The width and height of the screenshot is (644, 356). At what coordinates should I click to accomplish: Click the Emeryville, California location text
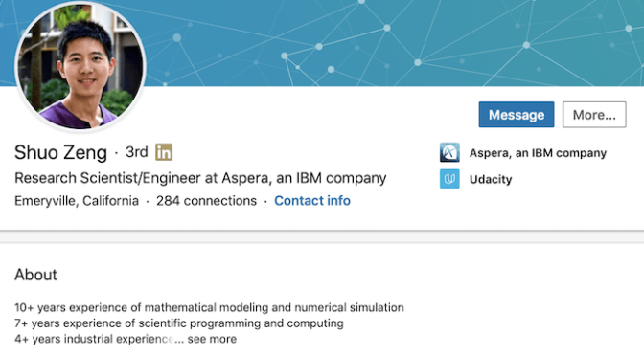[x=77, y=201]
